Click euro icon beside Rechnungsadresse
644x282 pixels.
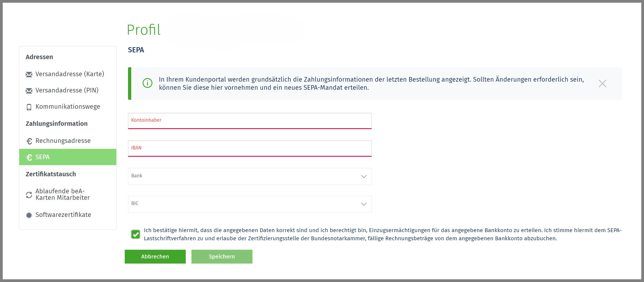(29, 141)
